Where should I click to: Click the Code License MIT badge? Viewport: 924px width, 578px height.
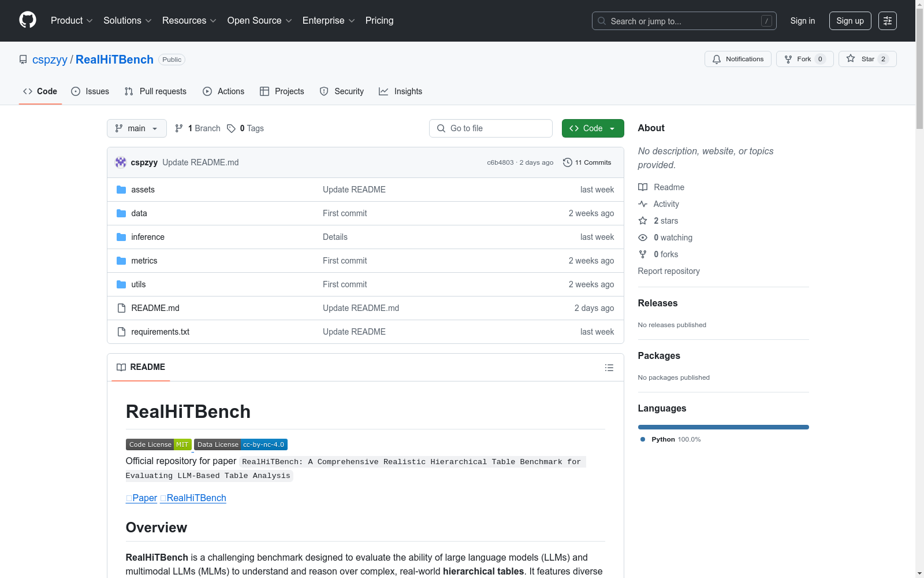[x=159, y=444]
